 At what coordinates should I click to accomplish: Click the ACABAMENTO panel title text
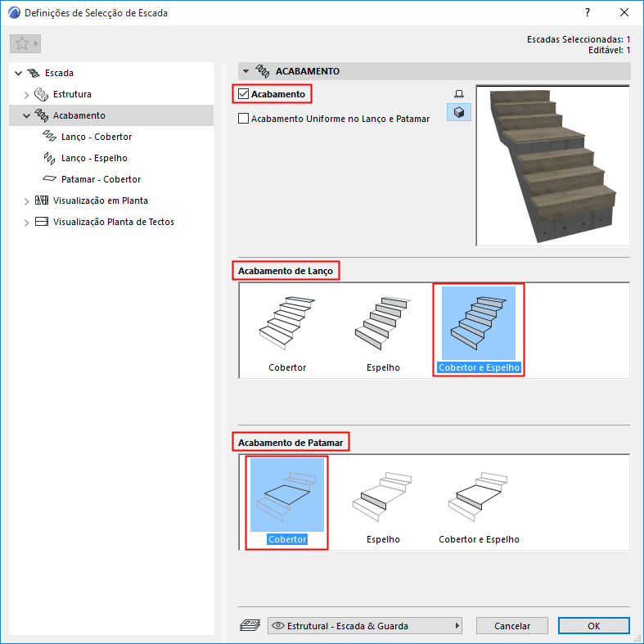pyautogui.click(x=307, y=71)
